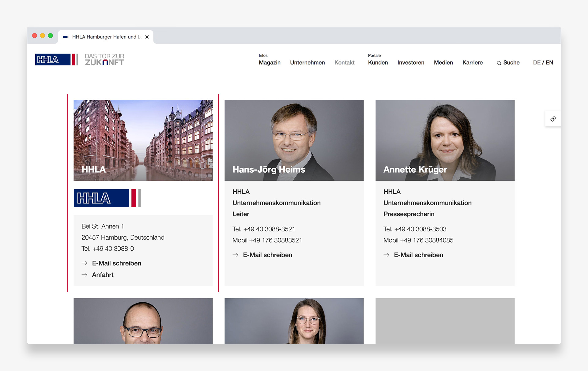Screen dimensions: 588x371
Task: Click the Suche magnifier icon
Action: coord(499,63)
